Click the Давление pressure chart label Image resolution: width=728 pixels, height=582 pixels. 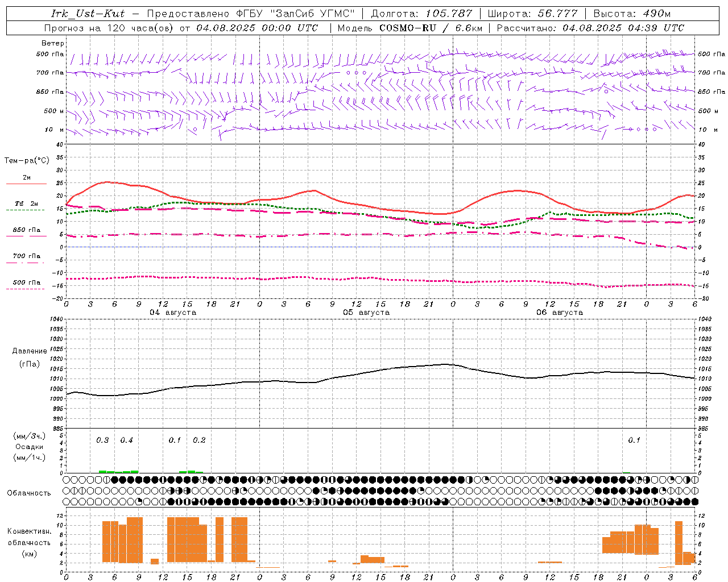click(x=29, y=351)
